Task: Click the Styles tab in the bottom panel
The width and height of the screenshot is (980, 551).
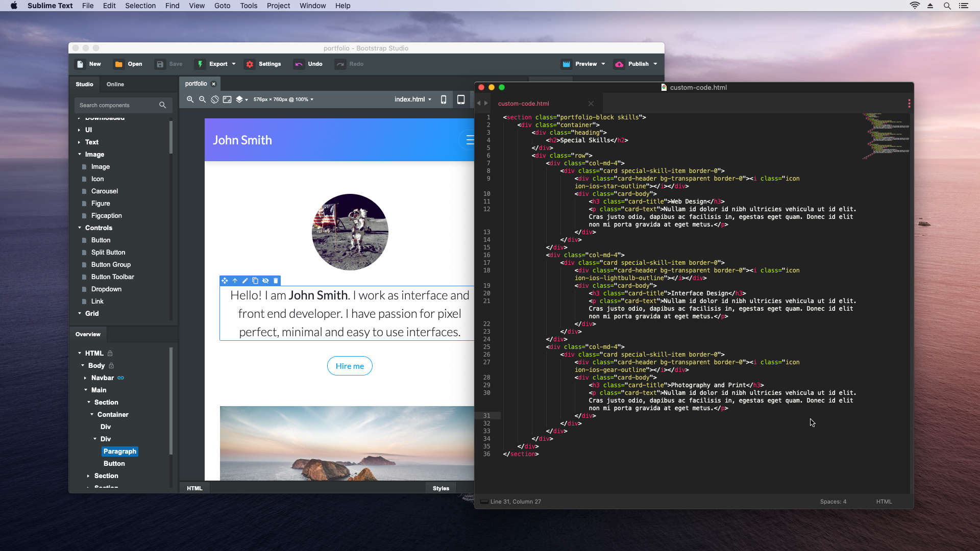Action: 441,488
